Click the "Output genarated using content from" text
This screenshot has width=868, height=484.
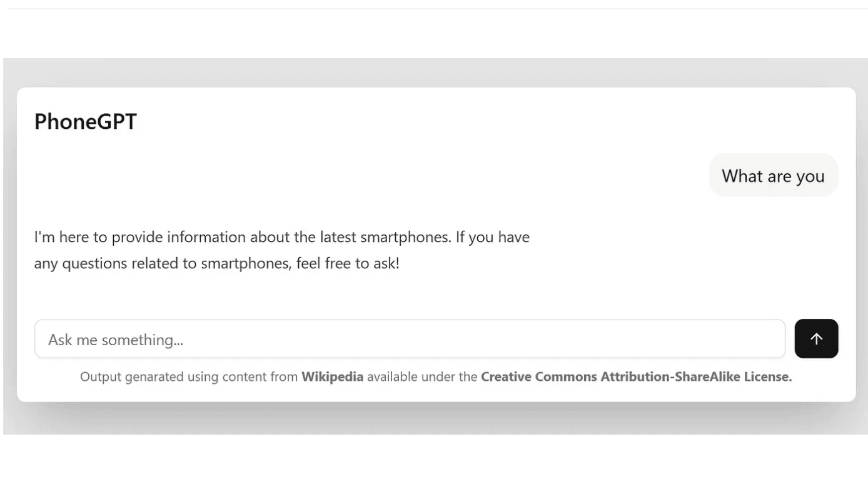[x=189, y=377]
